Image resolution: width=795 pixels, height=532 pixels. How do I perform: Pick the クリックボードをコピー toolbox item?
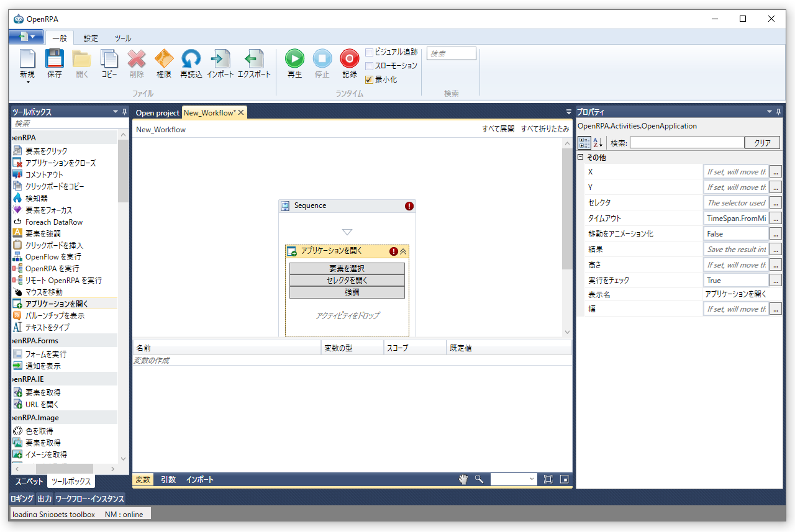pos(55,186)
